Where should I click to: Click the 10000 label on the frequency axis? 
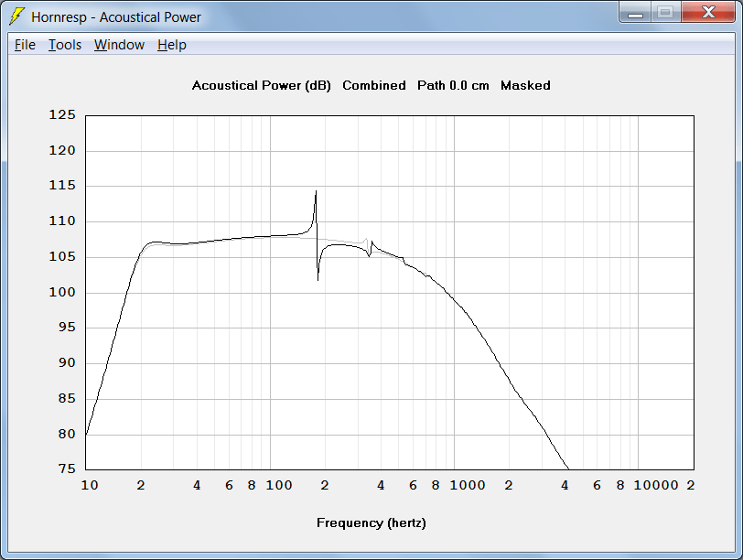656,485
